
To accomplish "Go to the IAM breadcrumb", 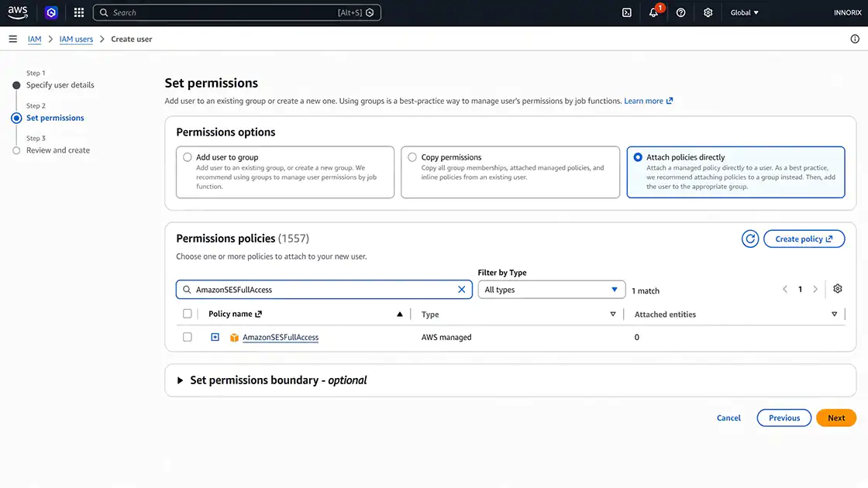I will (x=34, y=39).
